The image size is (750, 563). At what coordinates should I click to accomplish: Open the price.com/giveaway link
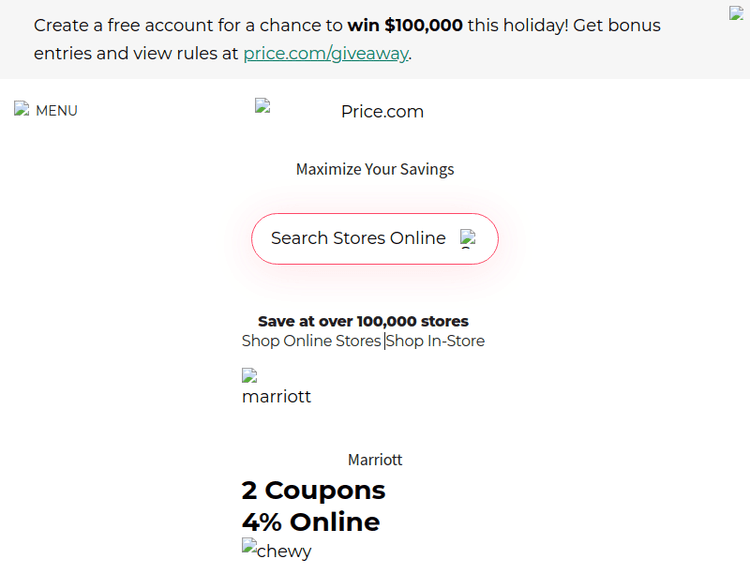tap(325, 54)
